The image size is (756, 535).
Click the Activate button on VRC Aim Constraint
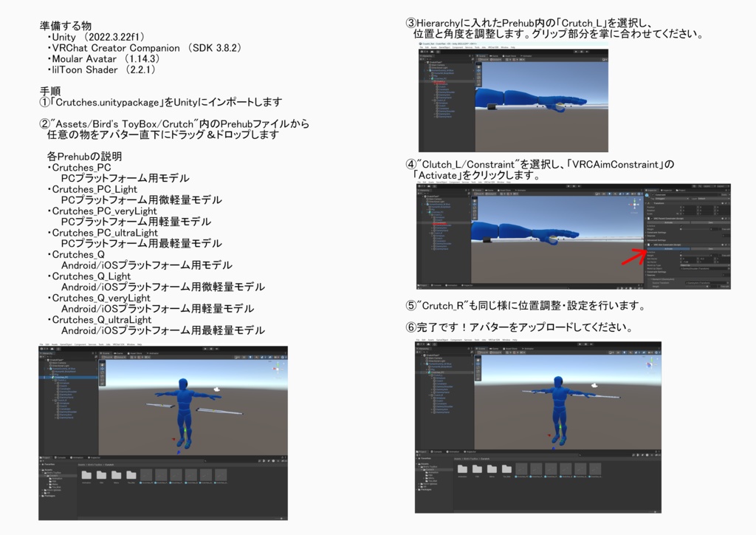point(668,248)
